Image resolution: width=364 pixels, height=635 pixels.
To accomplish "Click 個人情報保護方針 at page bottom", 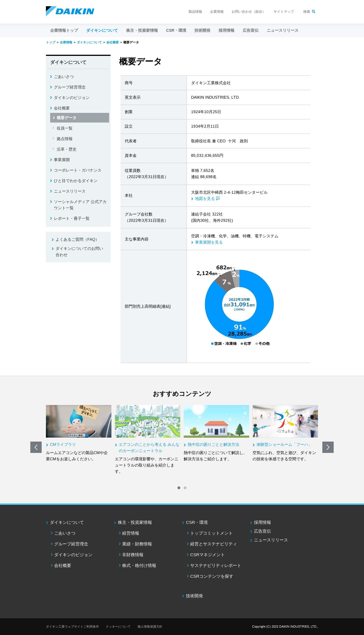I will pyautogui.click(x=150, y=626).
